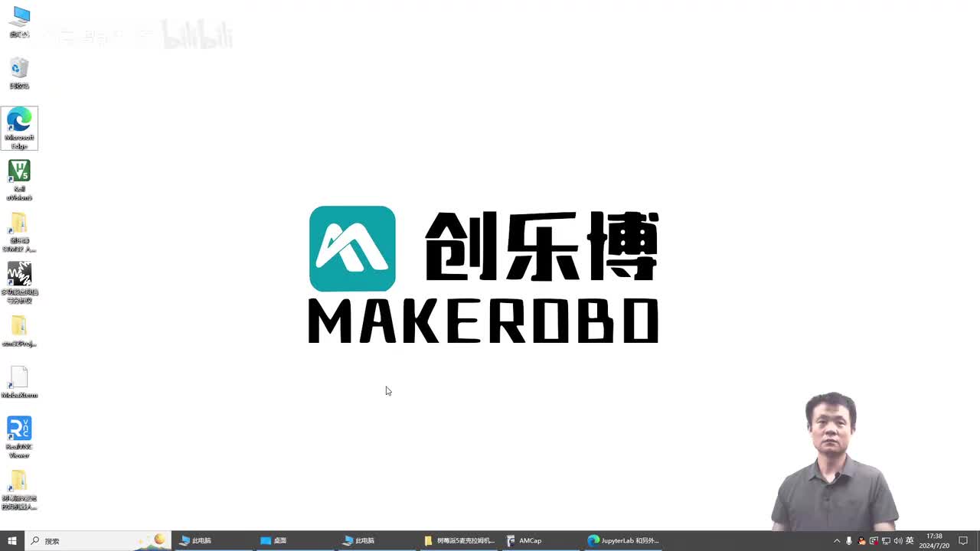Screen dimensions: 980x551
Task: Open the red tray icon beside QQ
Action: pyautogui.click(x=874, y=541)
